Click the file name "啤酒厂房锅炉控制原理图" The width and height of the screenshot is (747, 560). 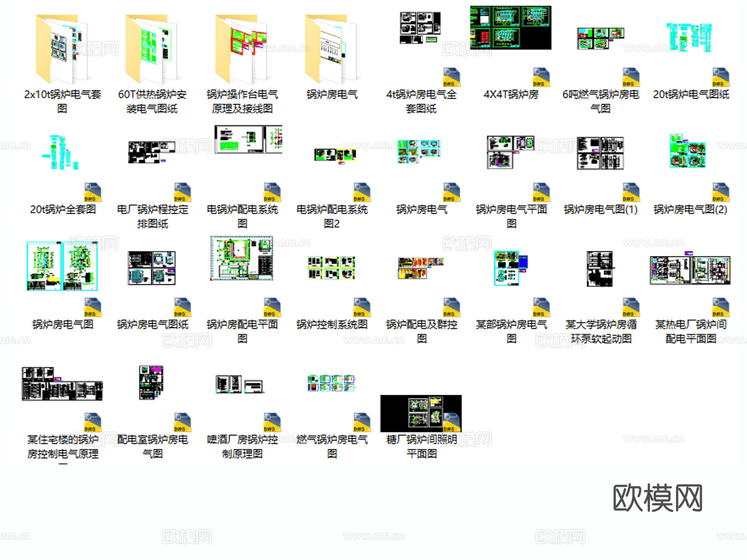coord(242,447)
